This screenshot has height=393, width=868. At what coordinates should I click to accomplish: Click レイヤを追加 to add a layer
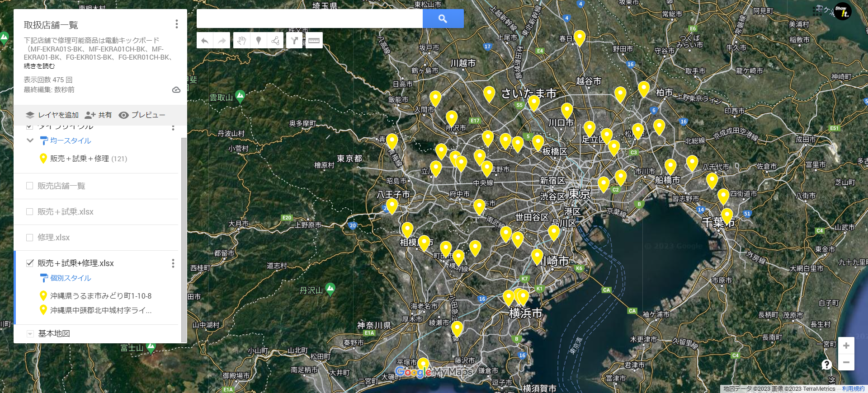[52, 115]
